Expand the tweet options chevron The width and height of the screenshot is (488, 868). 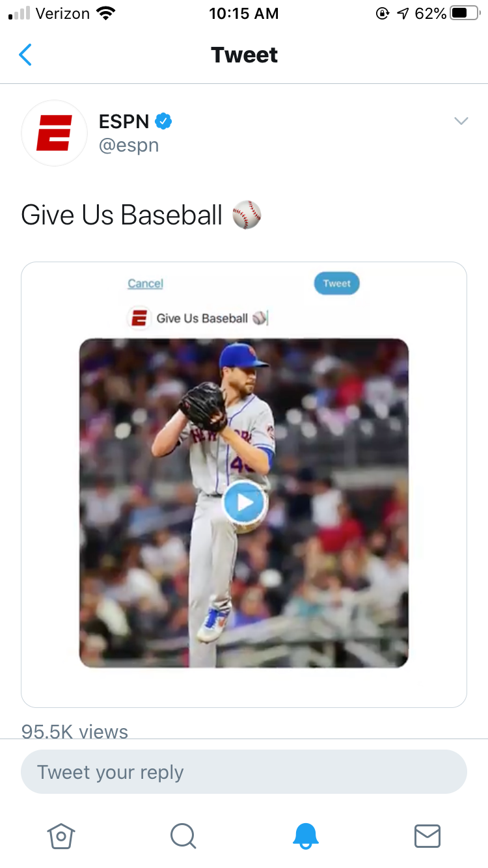tap(461, 121)
